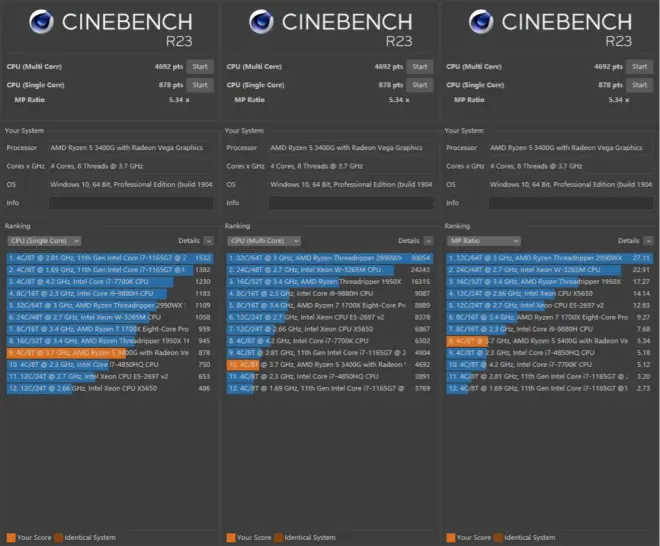Click the orange Your Score legend icon under Single Core ranking

point(11,537)
